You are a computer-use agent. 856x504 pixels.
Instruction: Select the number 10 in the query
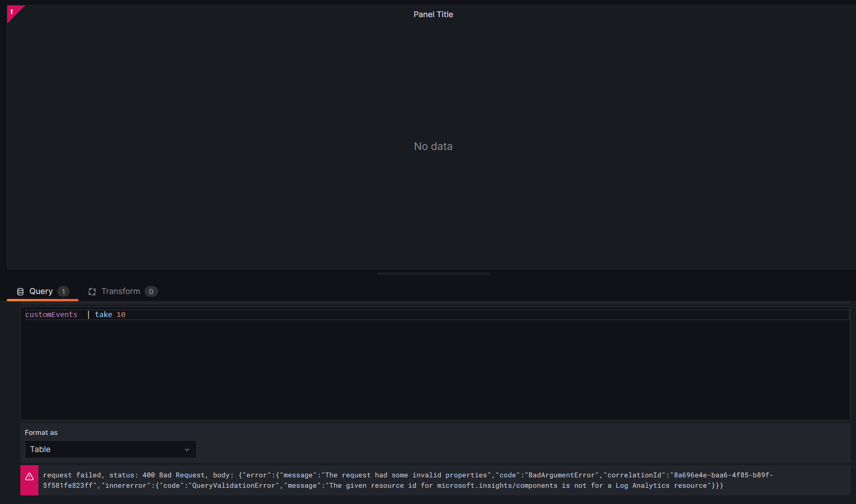click(121, 314)
